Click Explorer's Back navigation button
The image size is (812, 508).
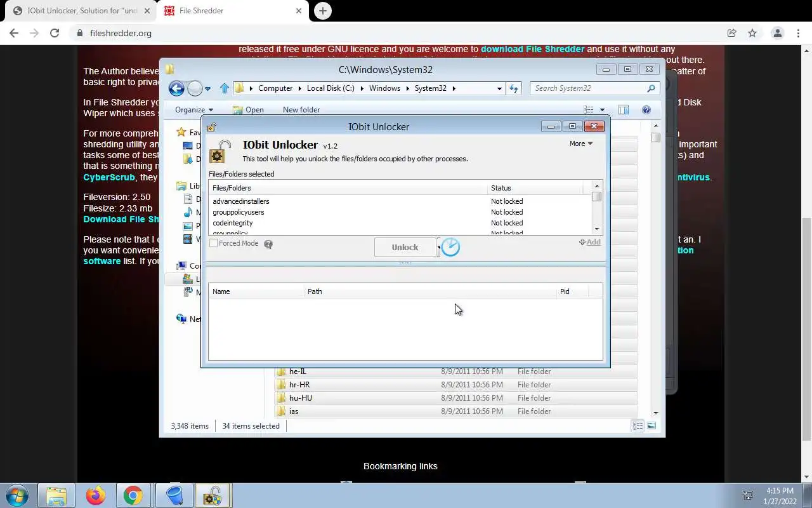pyautogui.click(x=177, y=88)
